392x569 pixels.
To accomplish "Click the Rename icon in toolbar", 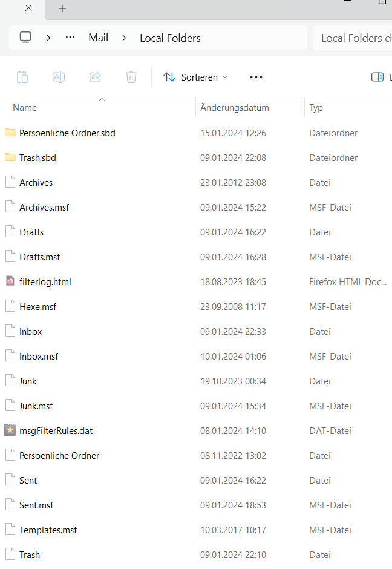I will pos(59,77).
